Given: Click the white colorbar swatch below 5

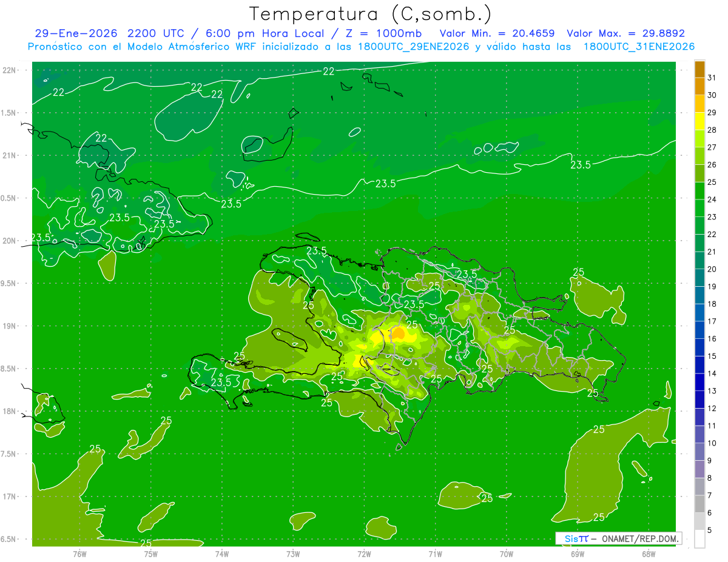Looking at the screenshot, I should [699, 539].
